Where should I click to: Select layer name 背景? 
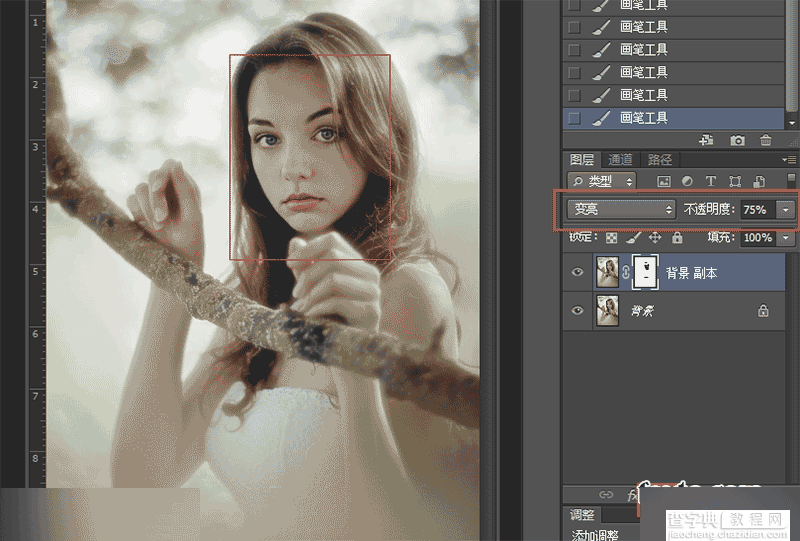(x=642, y=310)
